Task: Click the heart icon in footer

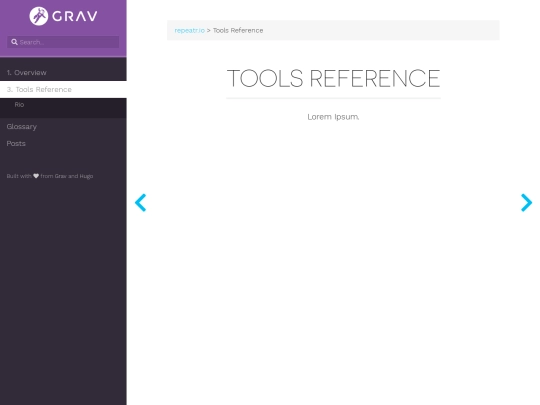Action: coord(36,176)
